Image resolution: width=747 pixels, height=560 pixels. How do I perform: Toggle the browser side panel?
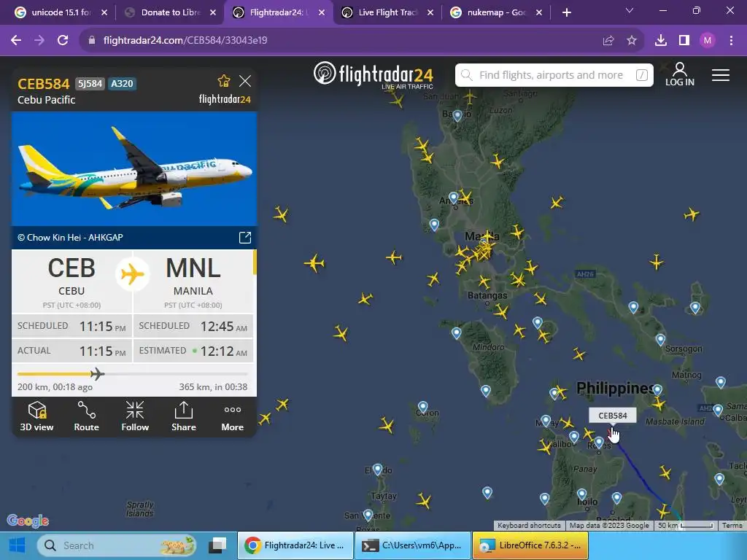tap(684, 41)
